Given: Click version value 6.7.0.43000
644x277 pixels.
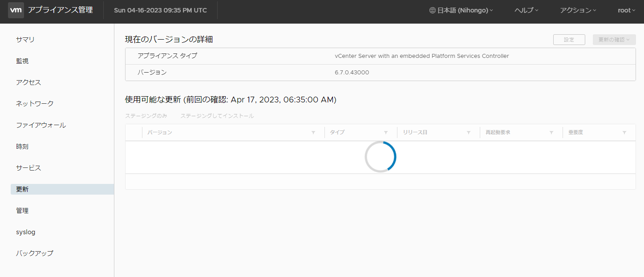Looking at the screenshot, I should (352, 73).
